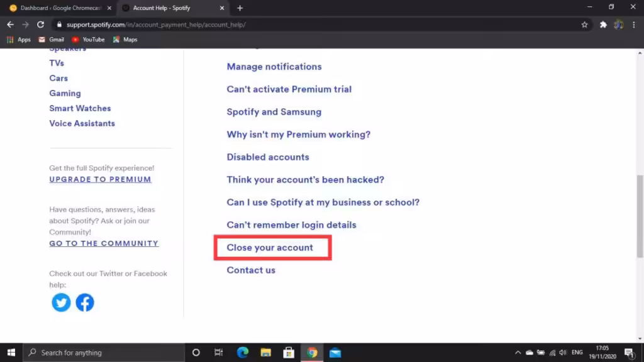Click the Search for anything box
The image size is (644, 362).
click(104, 353)
